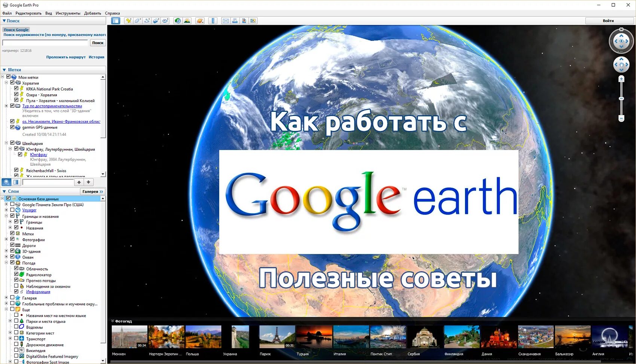Open planet switcher Saturn icon

point(200,21)
